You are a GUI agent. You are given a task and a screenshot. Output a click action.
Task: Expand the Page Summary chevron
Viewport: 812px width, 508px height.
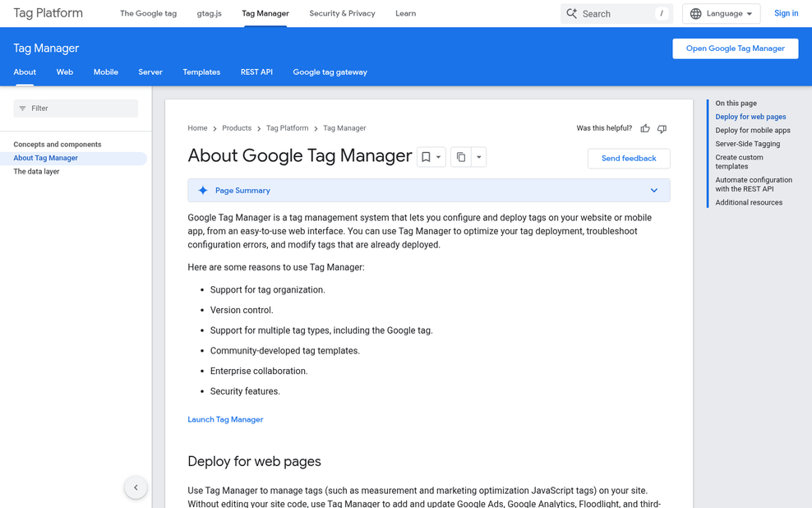[654, 191]
